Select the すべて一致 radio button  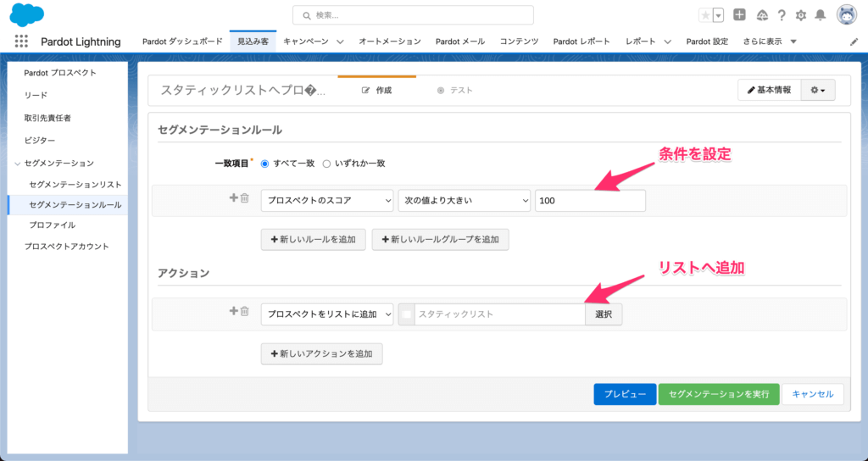tap(264, 164)
